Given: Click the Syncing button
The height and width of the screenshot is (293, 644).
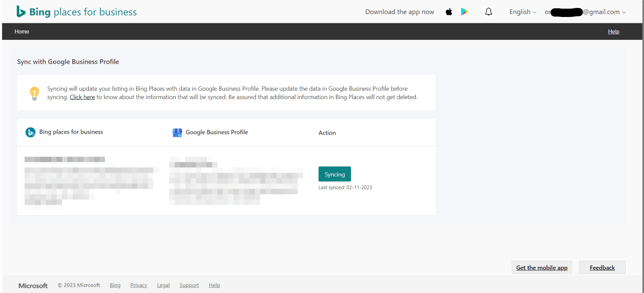Looking at the screenshot, I should click(x=335, y=174).
